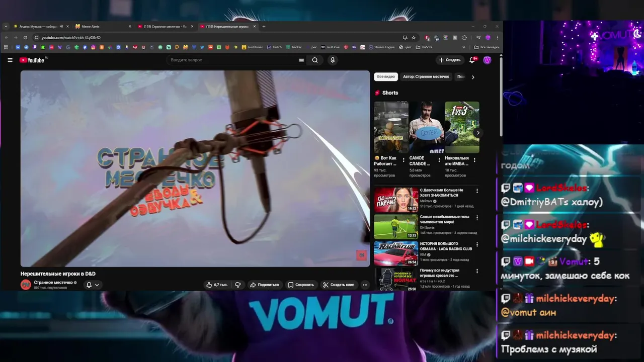The image size is (644, 362).
Task: Open the apps grid in bookmarks bar
Action: 6,47
